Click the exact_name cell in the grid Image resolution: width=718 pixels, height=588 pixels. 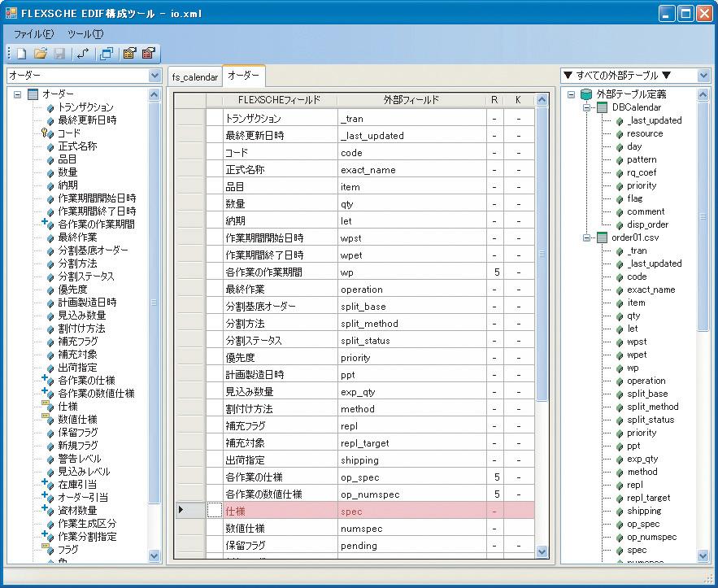(412, 170)
